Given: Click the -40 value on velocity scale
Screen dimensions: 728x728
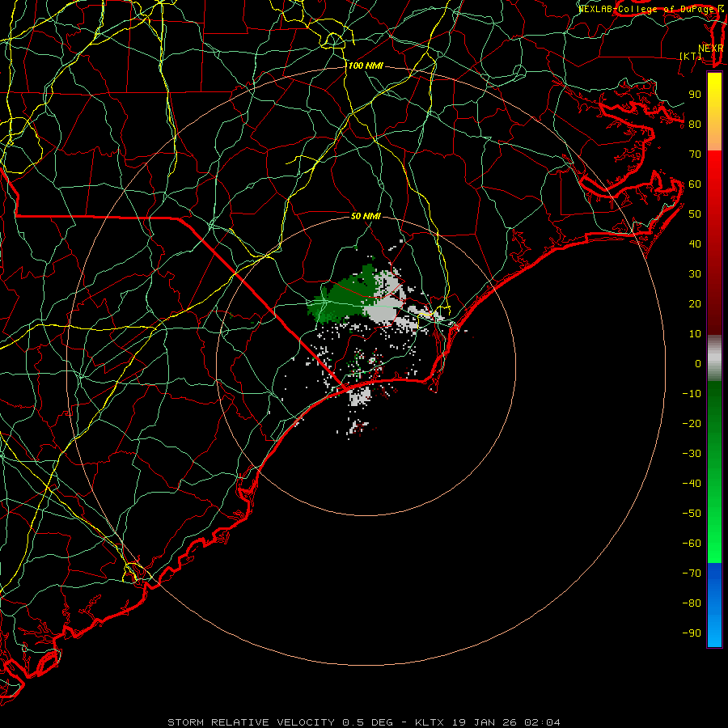Looking at the screenshot, I should point(692,484).
